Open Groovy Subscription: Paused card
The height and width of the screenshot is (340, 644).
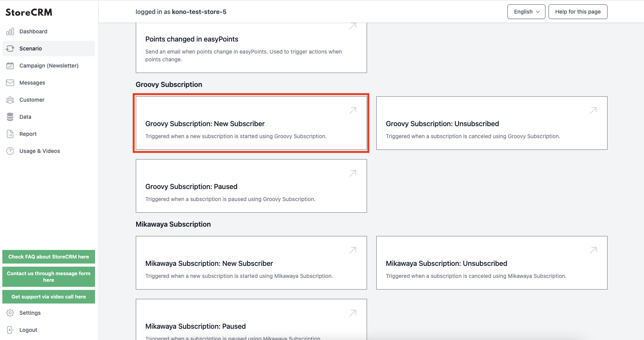[251, 186]
